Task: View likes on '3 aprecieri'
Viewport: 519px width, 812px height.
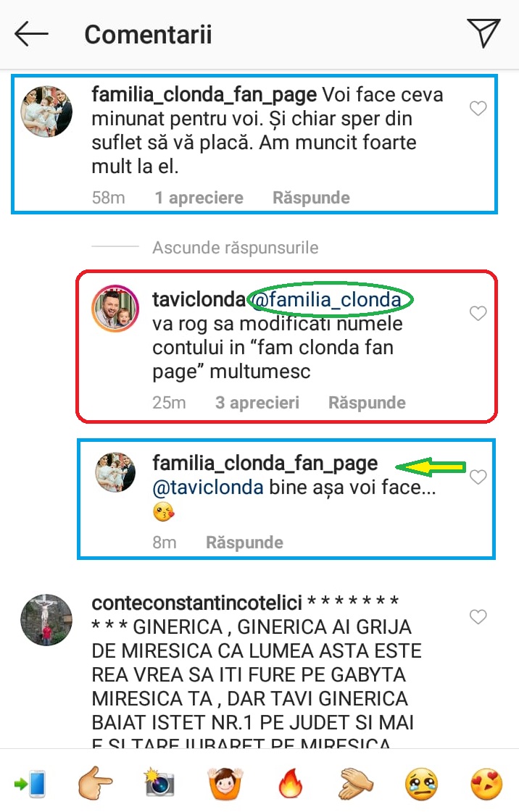Action: [x=257, y=402]
